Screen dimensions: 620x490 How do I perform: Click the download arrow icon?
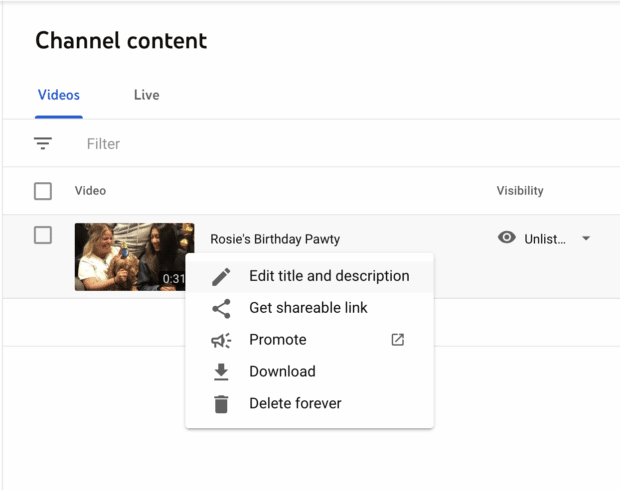click(221, 372)
